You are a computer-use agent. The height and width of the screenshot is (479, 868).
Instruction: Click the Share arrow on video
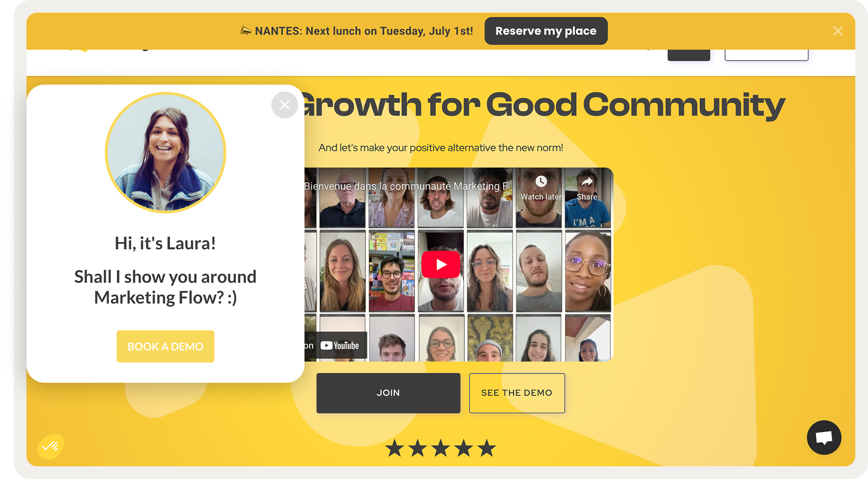(587, 181)
